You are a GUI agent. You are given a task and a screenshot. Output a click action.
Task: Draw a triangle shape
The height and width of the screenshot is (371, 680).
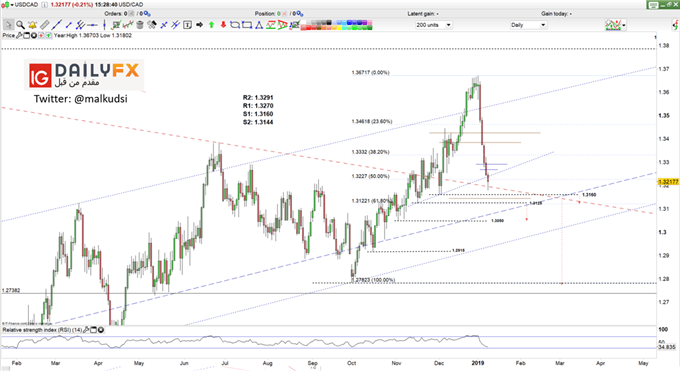point(259,25)
